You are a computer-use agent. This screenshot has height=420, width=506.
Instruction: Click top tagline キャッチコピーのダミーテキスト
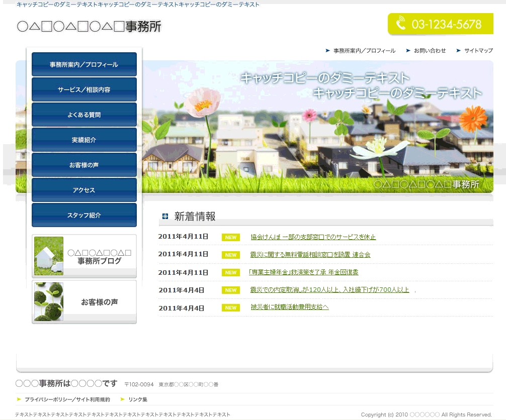tap(138, 5)
